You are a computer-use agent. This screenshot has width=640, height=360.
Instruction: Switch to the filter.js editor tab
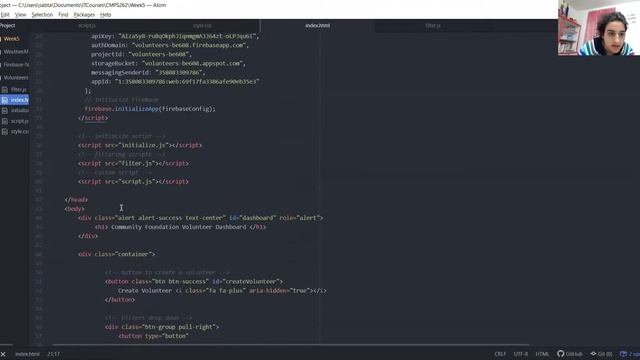[x=433, y=25]
